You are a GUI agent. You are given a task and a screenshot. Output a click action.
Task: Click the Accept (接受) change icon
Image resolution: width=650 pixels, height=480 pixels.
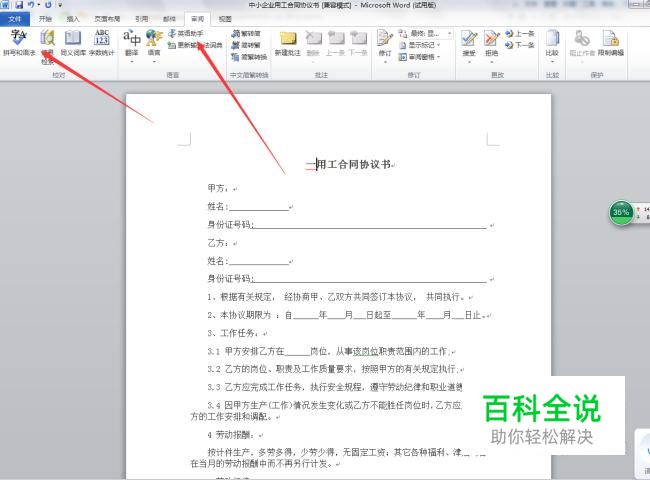[x=469, y=38]
